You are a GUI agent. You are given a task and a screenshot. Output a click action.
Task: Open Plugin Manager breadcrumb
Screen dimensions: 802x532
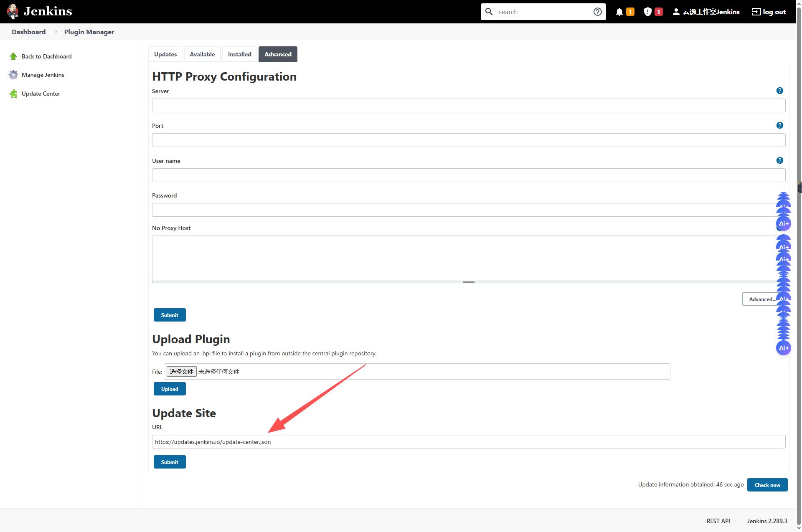[89, 32]
